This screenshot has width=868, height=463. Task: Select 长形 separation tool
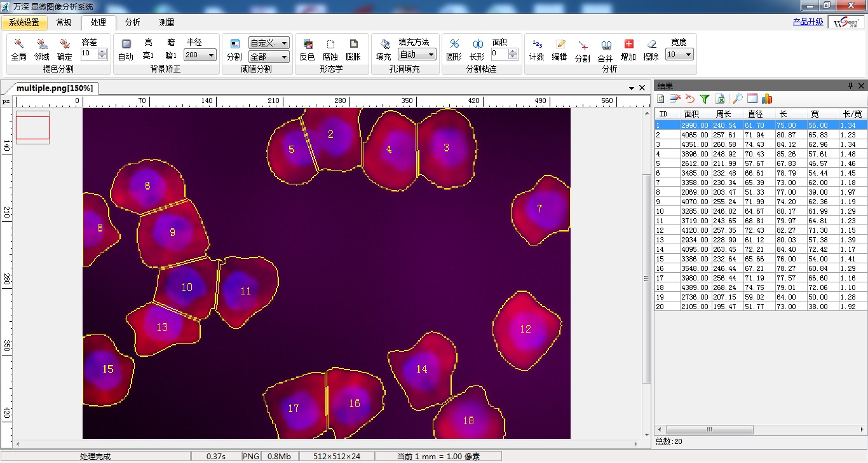pyautogui.click(x=477, y=50)
